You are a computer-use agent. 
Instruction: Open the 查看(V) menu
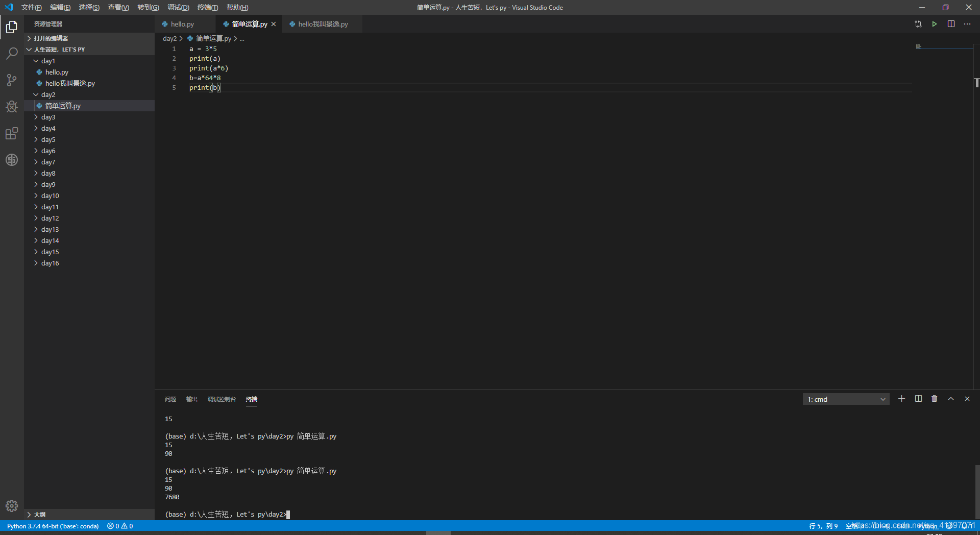tap(118, 7)
